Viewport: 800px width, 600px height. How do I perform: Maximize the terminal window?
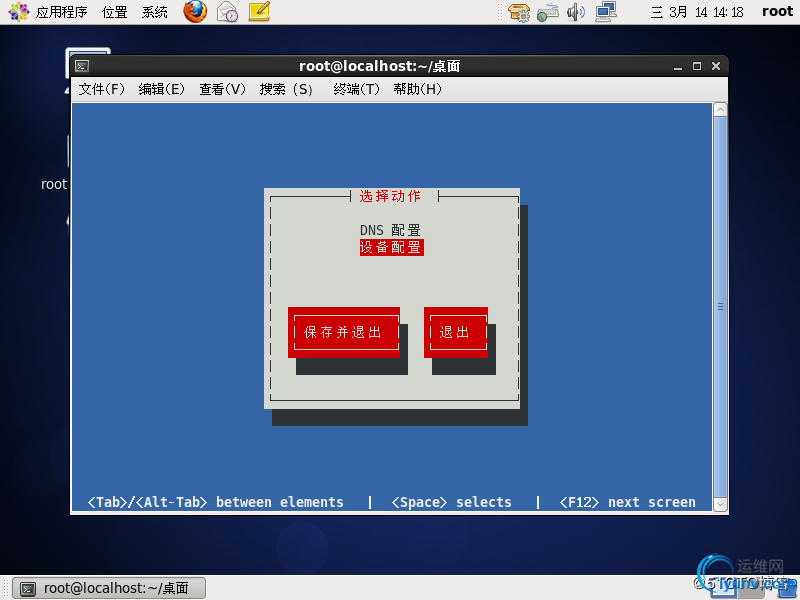[697, 66]
